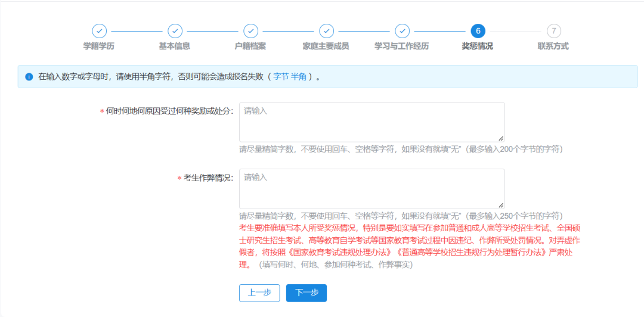The height and width of the screenshot is (317, 644).
Task: Go to the 基本信息 step label
Action: pyautogui.click(x=175, y=46)
